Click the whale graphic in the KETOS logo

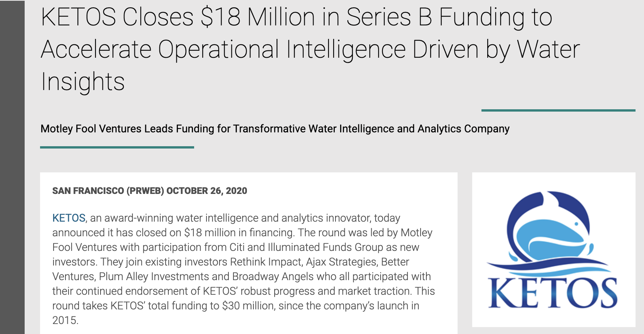[551, 231]
